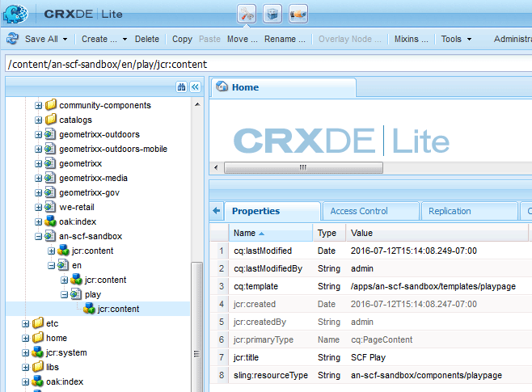The height and width of the screenshot is (392, 532).
Task: Click the left arrow beside Properties tab
Action: (x=217, y=211)
